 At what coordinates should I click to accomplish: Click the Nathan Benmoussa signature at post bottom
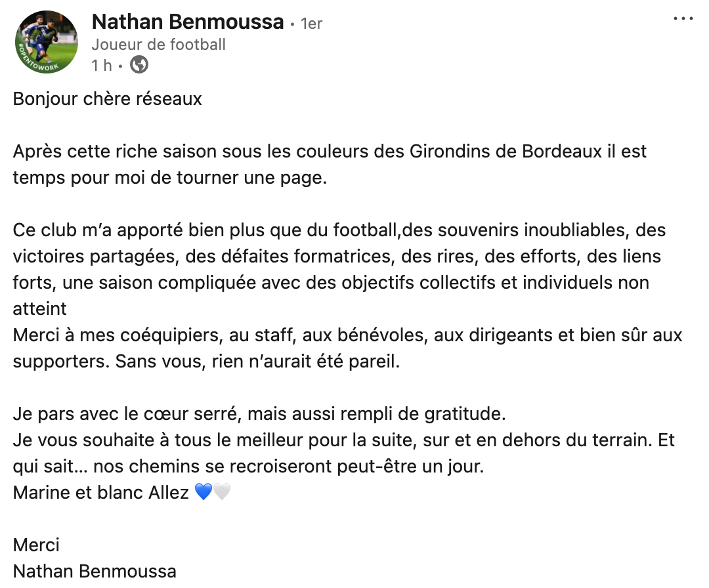click(x=95, y=571)
